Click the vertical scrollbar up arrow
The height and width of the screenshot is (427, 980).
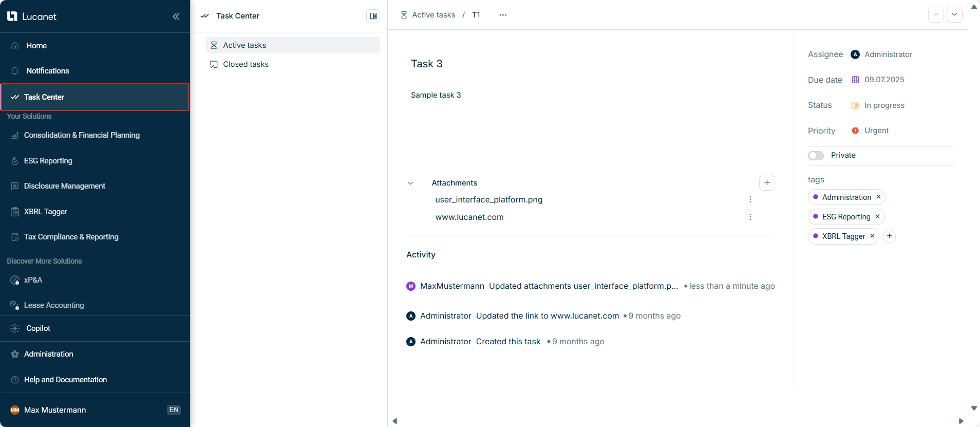click(974, 7)
